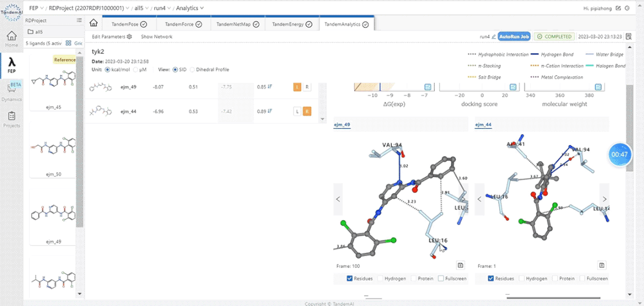
Task: Open the Projects sidebar icon
Action: 12,119
